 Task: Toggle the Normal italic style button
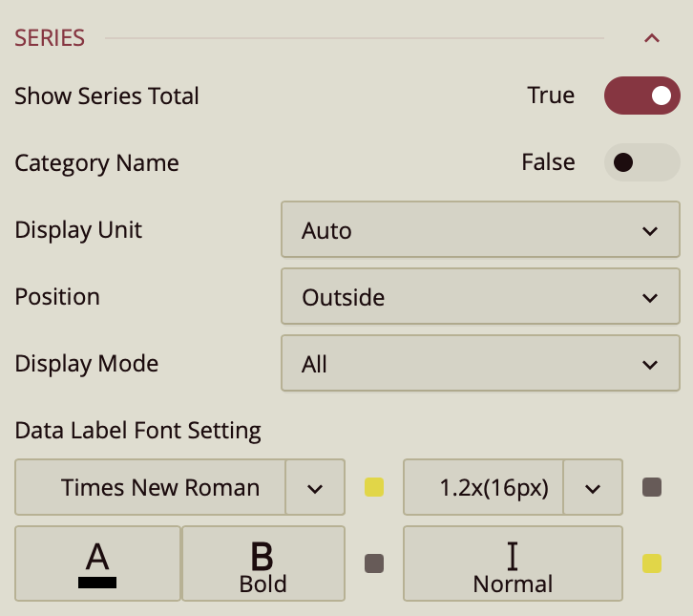(x=513, y=563)
